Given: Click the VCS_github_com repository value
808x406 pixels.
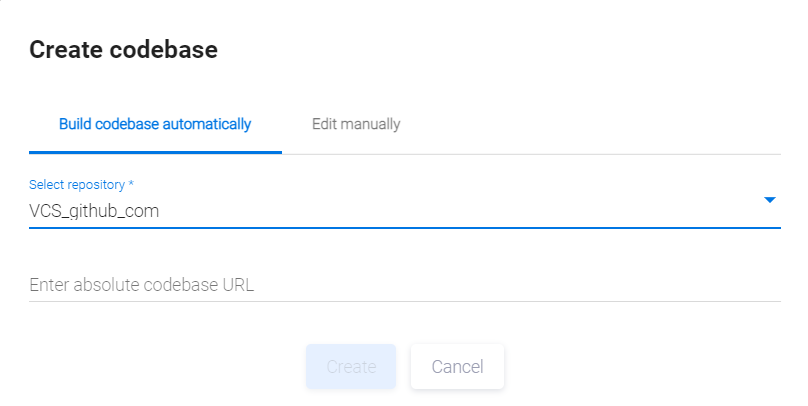Looking at the screenshot, I should click(94, 211).
